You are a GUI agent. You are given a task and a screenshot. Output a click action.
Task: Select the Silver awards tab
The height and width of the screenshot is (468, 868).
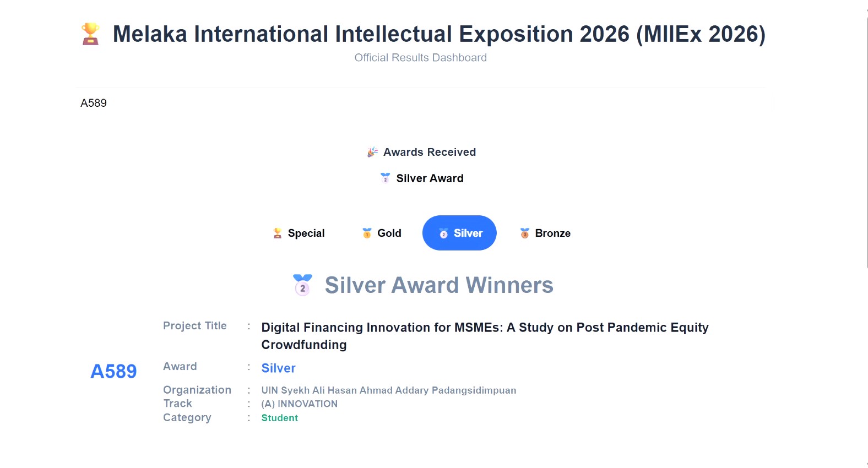459,233
